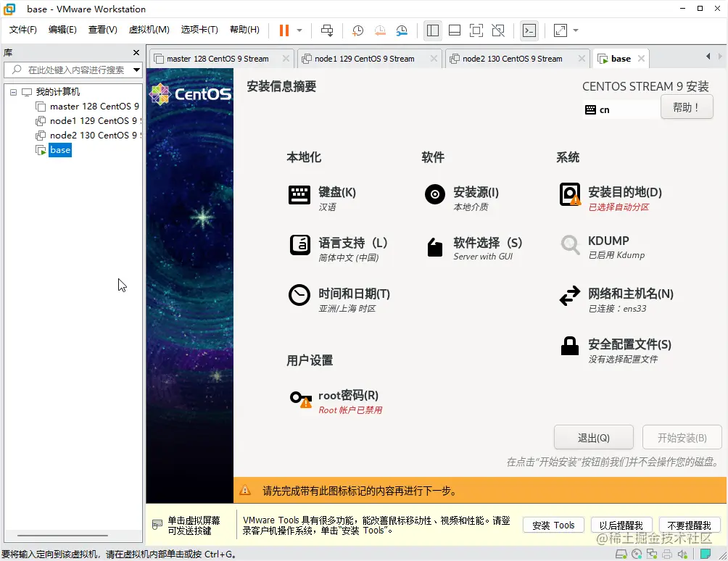The width and height of the screenshot is (728, 561).
Task: Close the node1 129 tab
Action: tap(434, 59)
